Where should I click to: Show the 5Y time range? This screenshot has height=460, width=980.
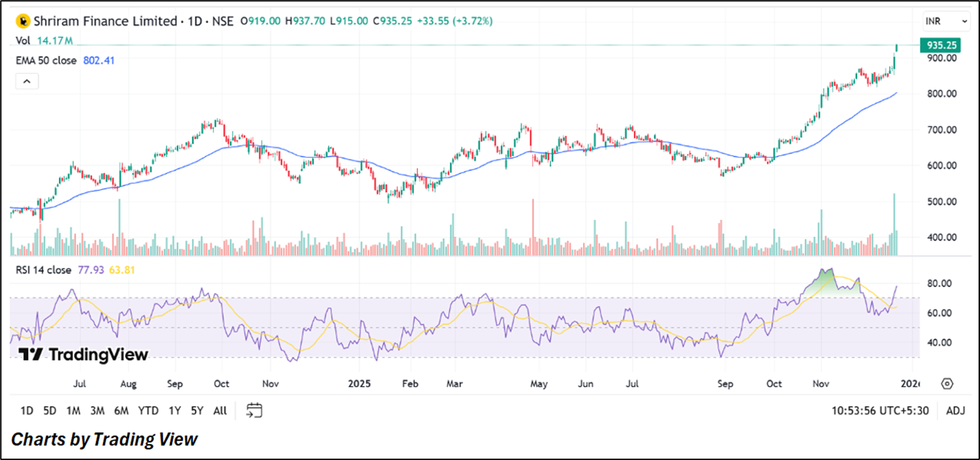click(197, 410)
